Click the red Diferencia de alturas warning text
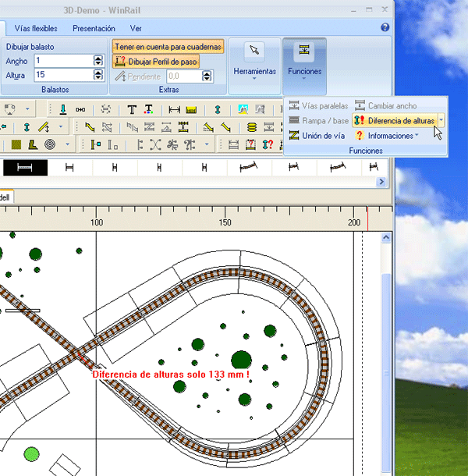Image resolution: width=468 pixels, height=476 pixels. 171,375
